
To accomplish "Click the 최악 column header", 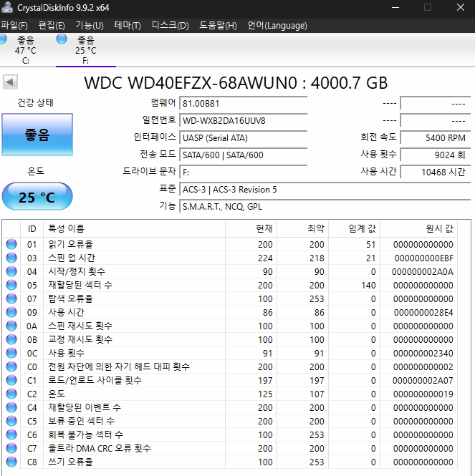I will [x=302, y=228].
